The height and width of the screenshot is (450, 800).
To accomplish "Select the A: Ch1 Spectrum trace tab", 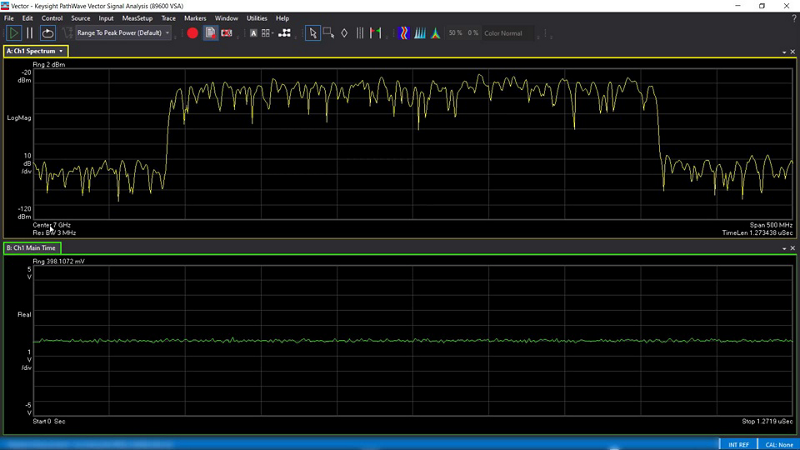I will (31, 51).
